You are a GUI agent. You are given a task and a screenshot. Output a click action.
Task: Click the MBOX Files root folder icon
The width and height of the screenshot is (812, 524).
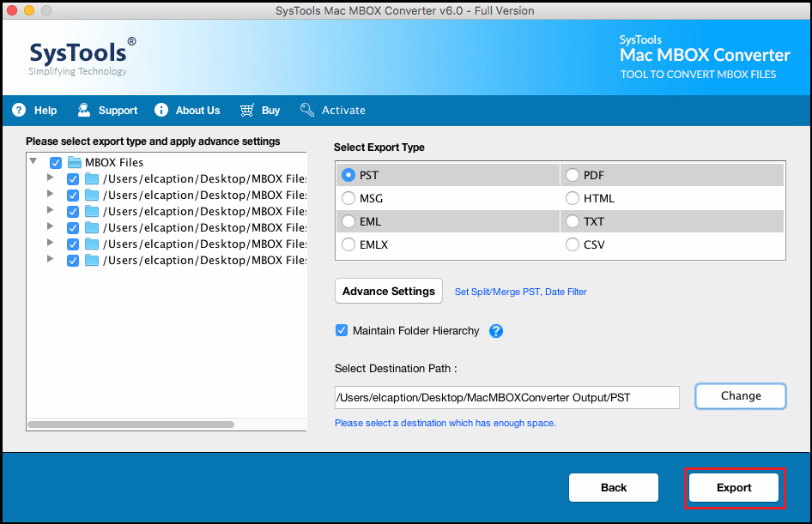[75, 162]
